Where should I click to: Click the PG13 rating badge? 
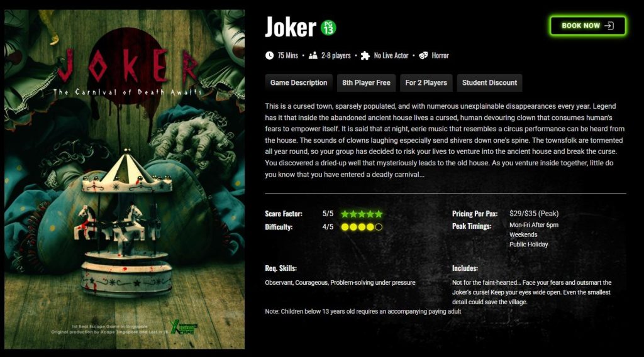coord(328,28)
